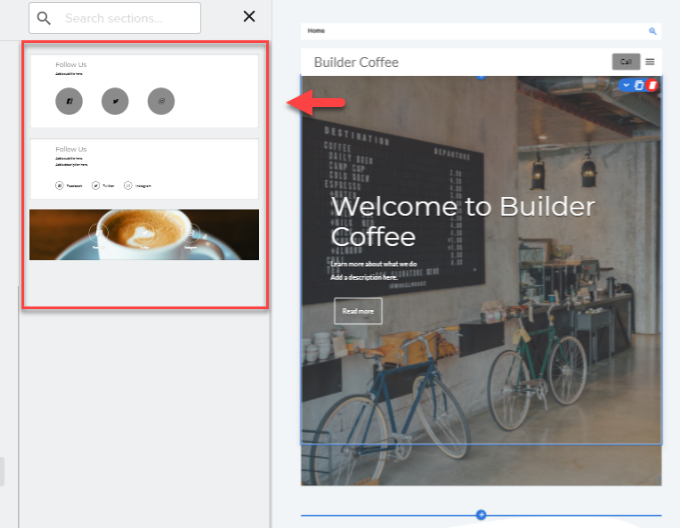The height and width of the screenshot is (528, 680).
Task: Expand the section options chevron dropdown
Action: tap(626, 85)
